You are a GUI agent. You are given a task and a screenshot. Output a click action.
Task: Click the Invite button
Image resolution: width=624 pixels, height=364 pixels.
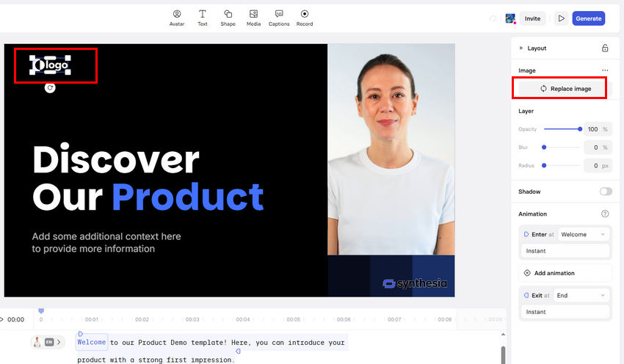click(x=532, y=18)
